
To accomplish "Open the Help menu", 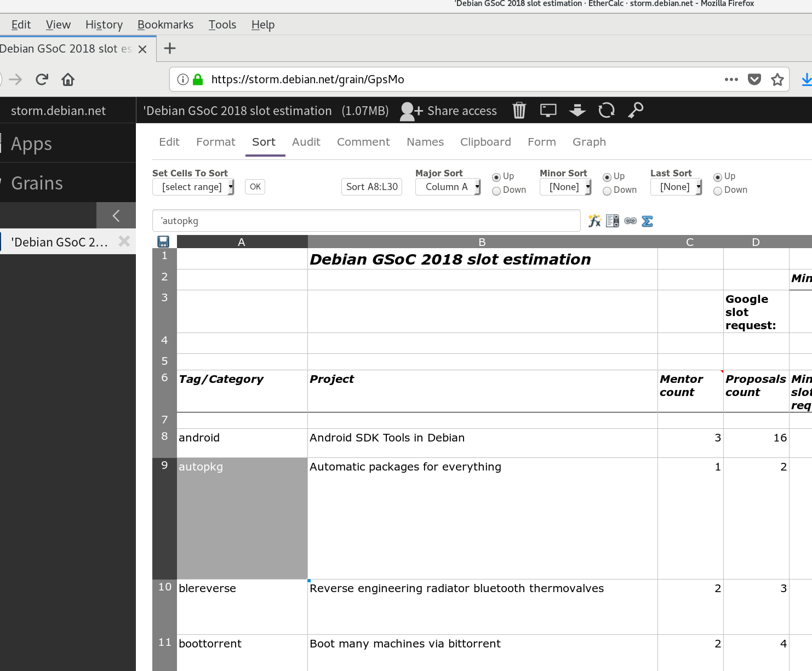I will tap(263, 25).
